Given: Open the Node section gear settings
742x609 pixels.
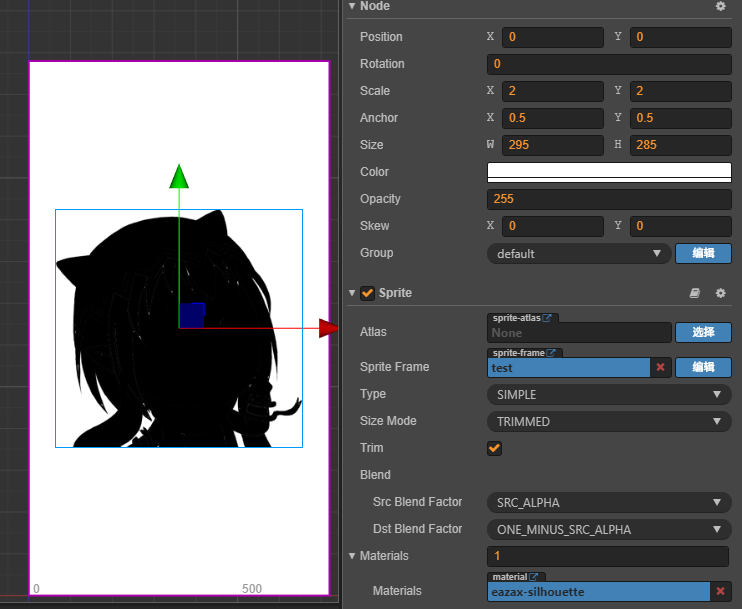Looking at the screenshot, I should 720,6.
